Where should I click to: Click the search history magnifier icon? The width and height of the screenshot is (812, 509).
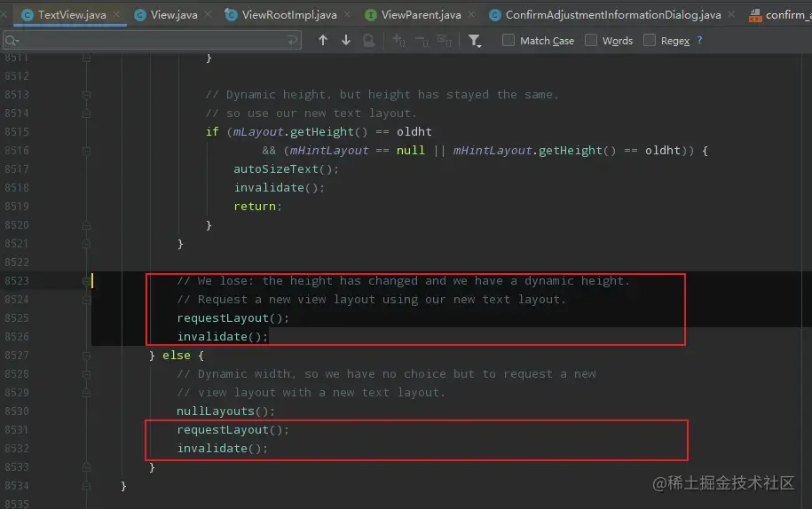point(12,41)
